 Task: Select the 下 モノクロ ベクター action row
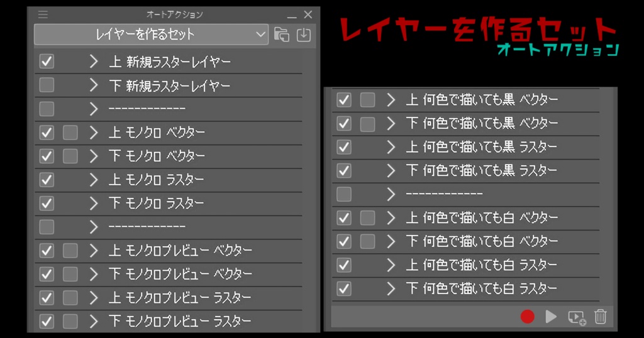[x=169, y=156]
